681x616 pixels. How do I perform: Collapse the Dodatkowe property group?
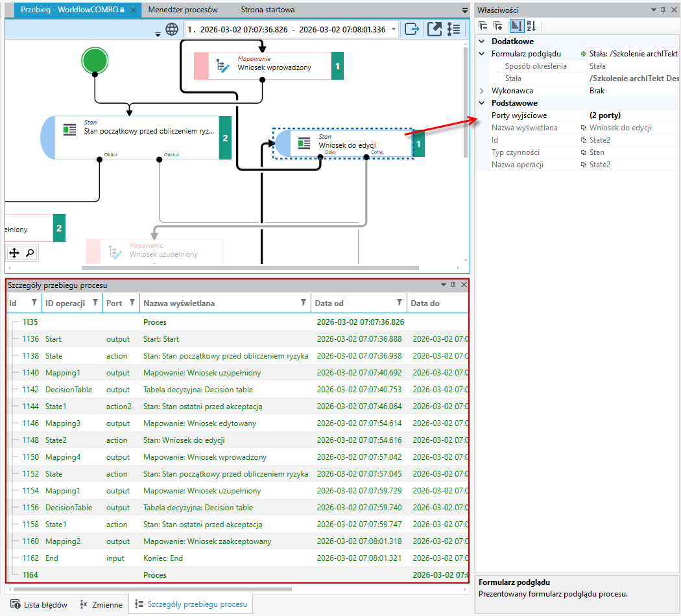tap(482, 41)
